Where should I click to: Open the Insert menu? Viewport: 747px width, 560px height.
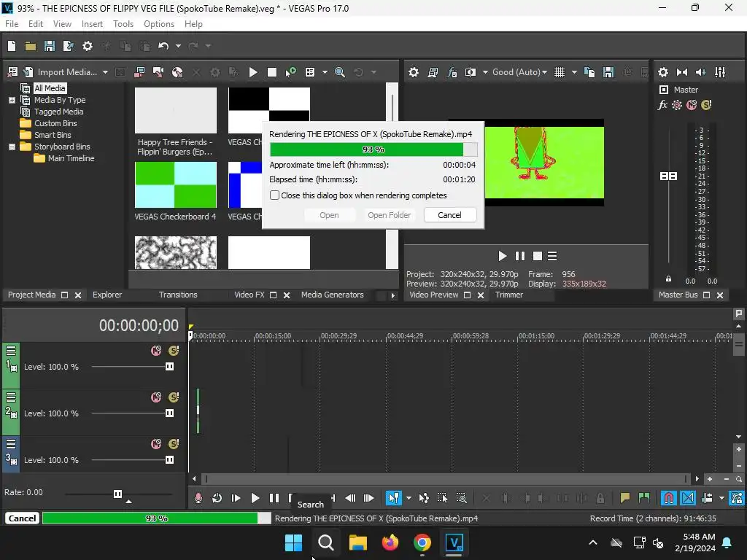point(92,24)
